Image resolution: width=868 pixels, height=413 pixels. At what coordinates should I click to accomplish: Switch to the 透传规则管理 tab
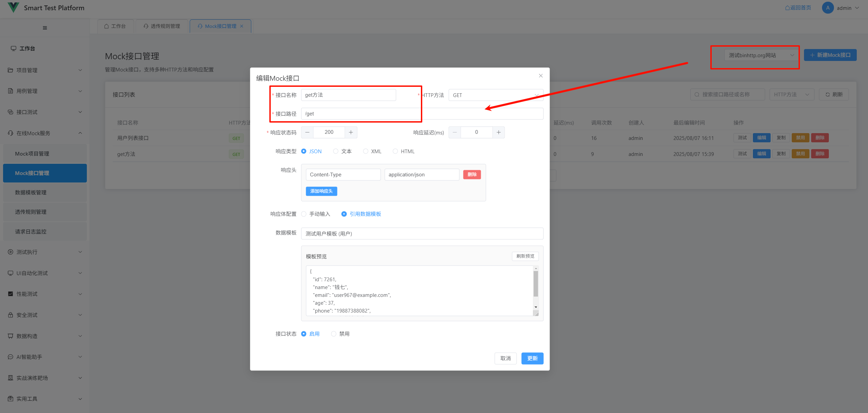162,26
